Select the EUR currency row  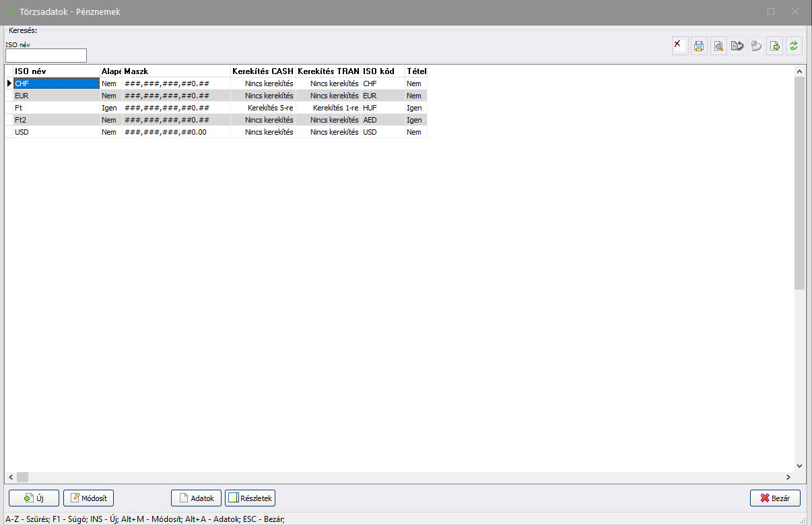click(x=57, y=96)
